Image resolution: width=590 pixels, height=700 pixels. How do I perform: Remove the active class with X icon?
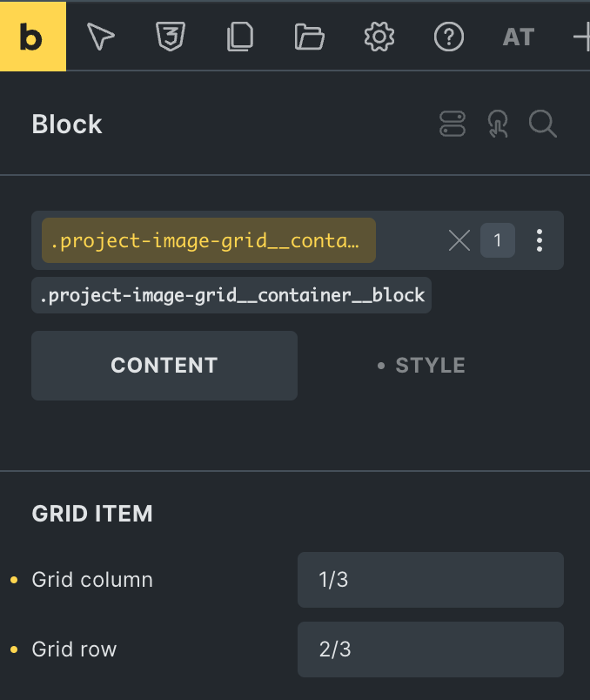[459, 240]
